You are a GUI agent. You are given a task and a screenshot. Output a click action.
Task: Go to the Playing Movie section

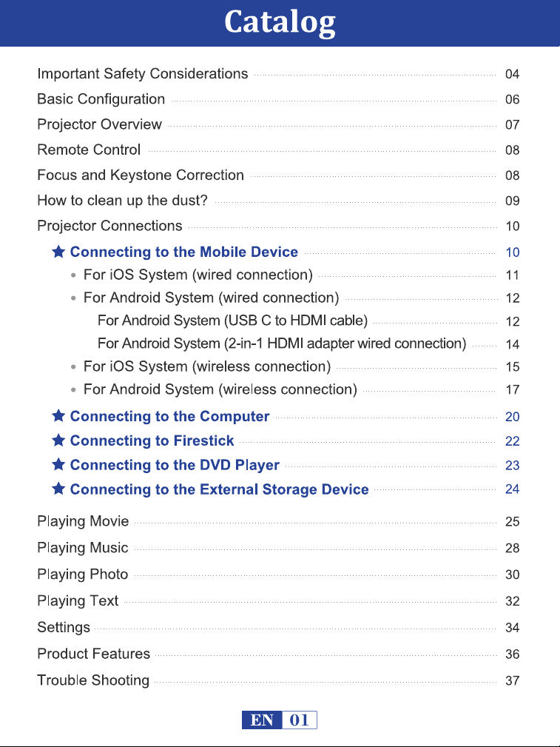click(83, 521)
